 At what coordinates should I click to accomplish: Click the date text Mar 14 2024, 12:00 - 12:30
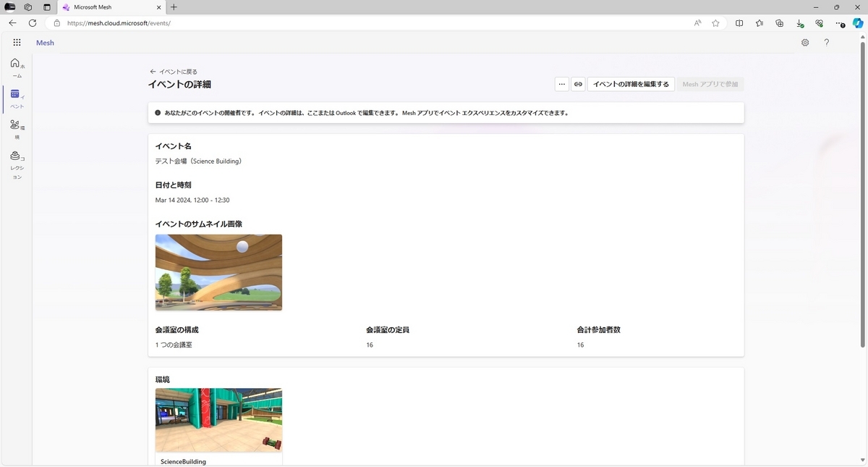[x=192, y=200]
